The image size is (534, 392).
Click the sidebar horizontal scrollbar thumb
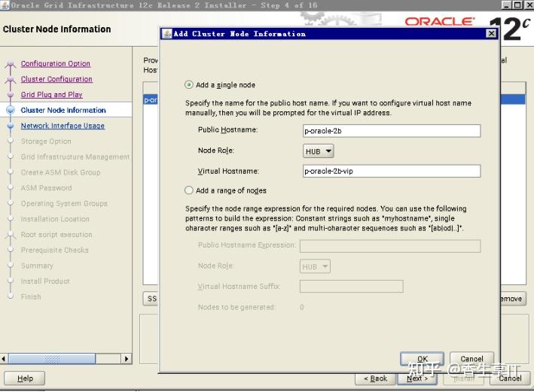click(52, 359)
